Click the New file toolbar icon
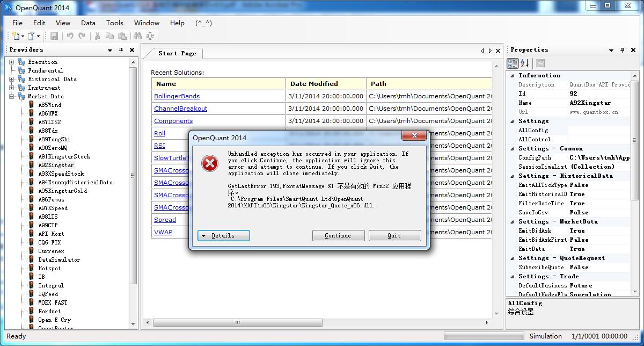Viewport: 644px width, 346px height. pyautogui.click(x=17, y=36)
